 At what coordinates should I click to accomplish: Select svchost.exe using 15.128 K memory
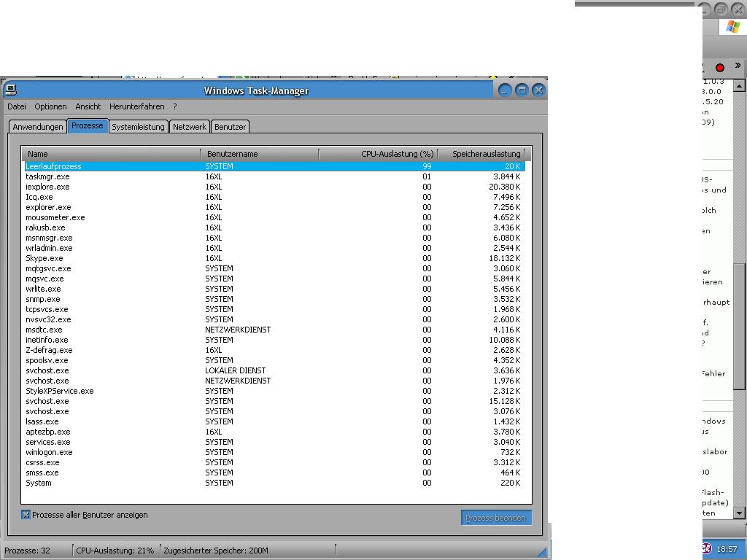pyautogui.click(x=274, y=402)
